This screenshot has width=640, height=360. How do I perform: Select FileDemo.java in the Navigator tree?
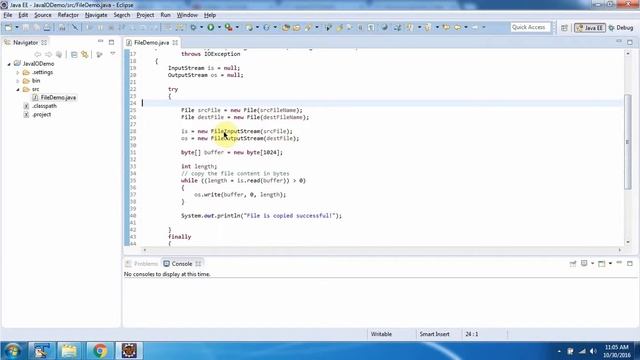[x=58, y=98]
